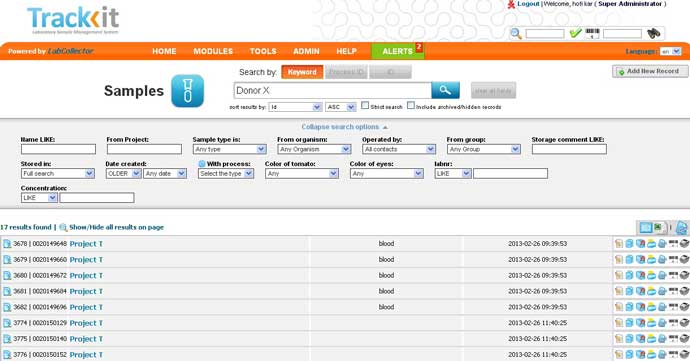Screen dimensions: 690x361
Task: Click the Name LIKE input field
Action: (x=58, y=149)
